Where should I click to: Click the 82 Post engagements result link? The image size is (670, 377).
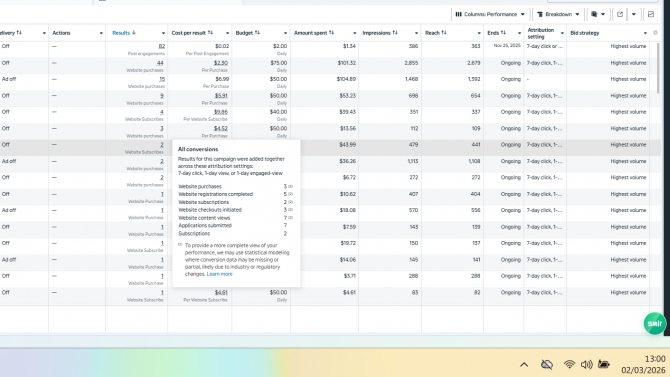point(162,46)
